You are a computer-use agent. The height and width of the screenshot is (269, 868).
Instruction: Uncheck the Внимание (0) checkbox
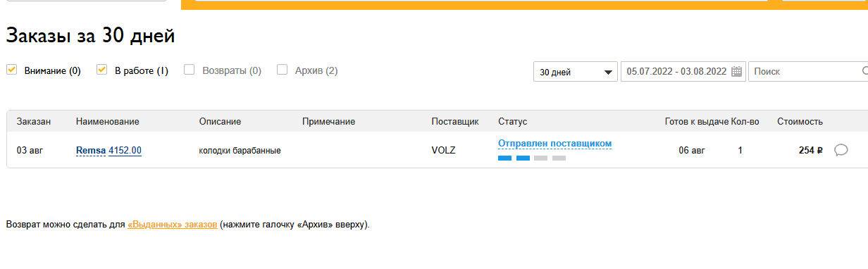pos(11,70)
